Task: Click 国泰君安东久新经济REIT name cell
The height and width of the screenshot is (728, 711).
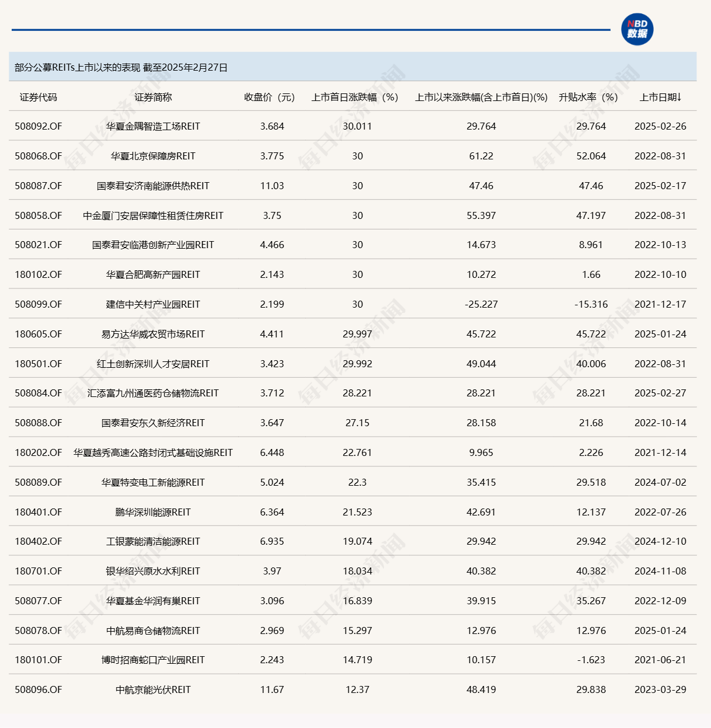Action: coord(153,423)
